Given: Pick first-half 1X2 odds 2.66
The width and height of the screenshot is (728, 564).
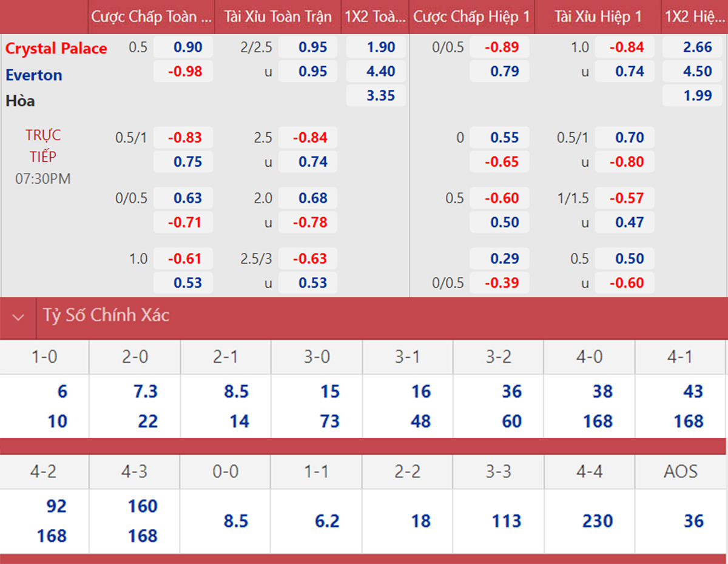Looking at the screenshot, I should [693, 47].
